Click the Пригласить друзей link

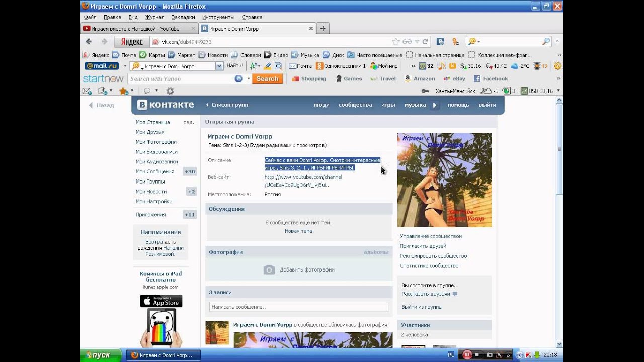423,246
